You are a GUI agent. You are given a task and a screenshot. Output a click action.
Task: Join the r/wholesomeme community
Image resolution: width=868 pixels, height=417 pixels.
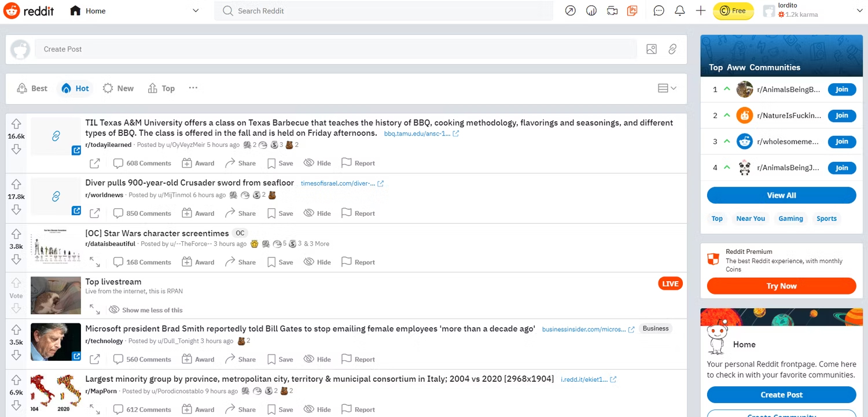tap(841, 142)
